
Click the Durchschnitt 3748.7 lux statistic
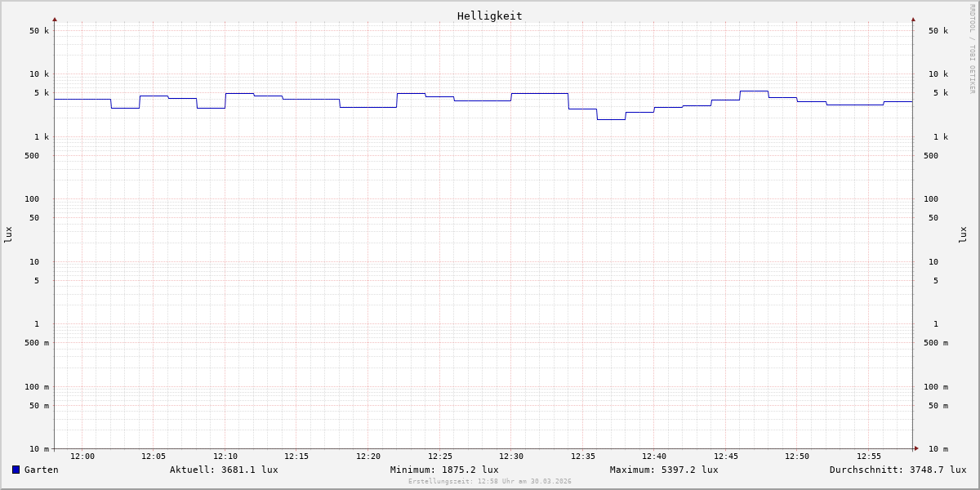pos(898,470)
